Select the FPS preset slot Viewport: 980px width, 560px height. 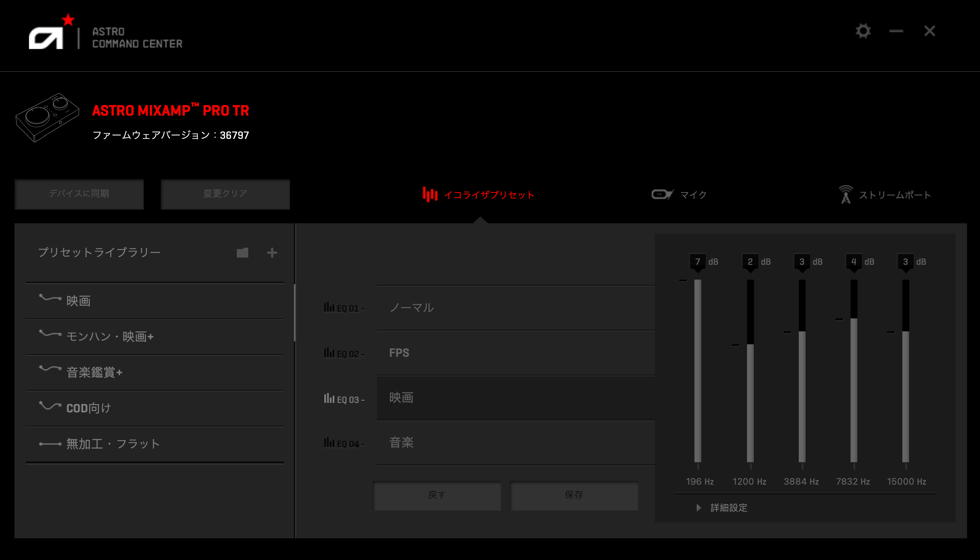pyautogui.click(x=515, y=353)
